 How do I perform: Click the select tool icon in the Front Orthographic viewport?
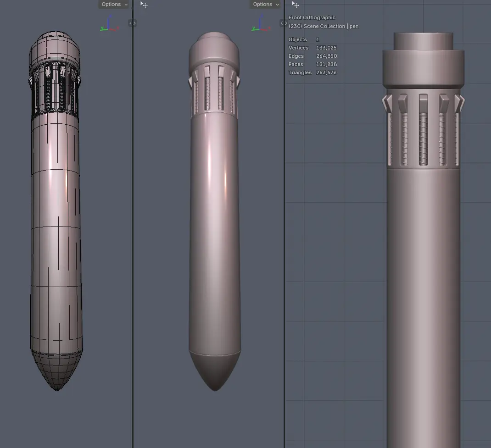(296, 5)
